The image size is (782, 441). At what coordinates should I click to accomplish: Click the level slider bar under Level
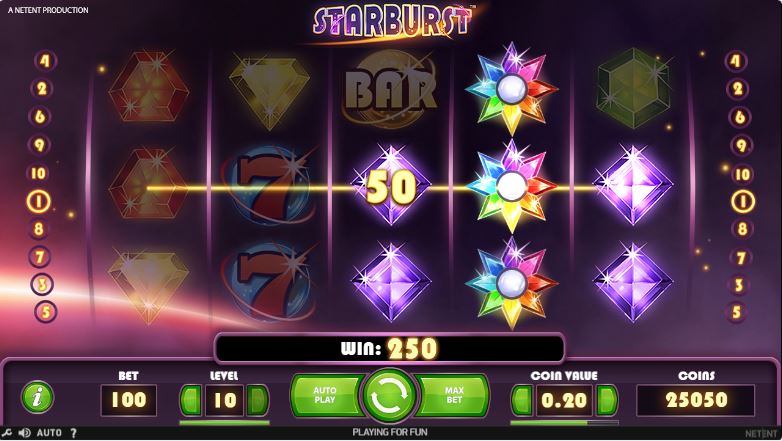click(224, 423)
